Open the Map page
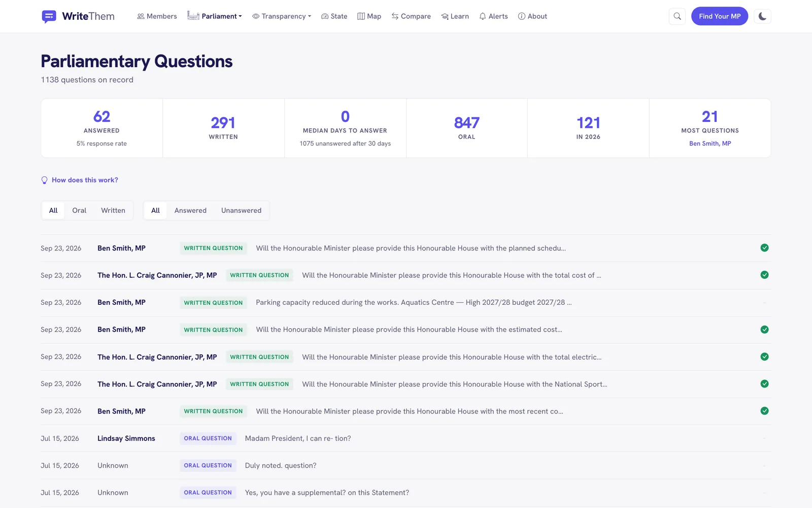The width and height of the screenshot is (812, 508). click(369, 16)
